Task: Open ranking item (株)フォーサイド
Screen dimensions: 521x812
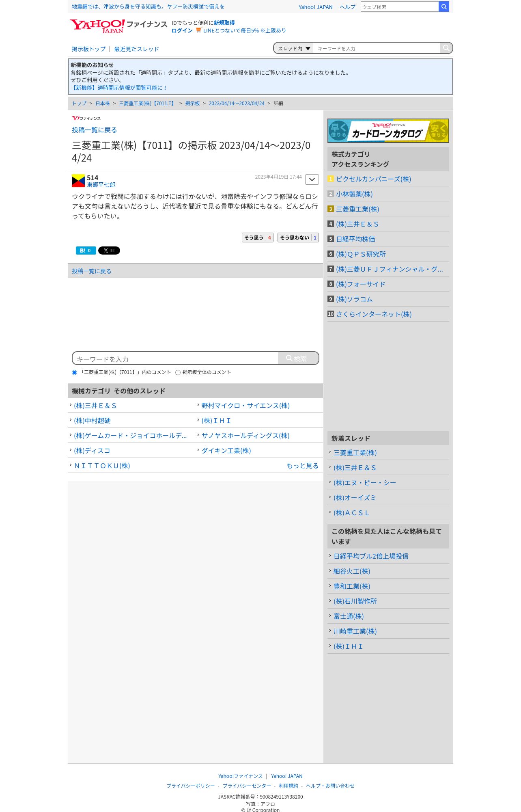Action: (x=360, y=284)
